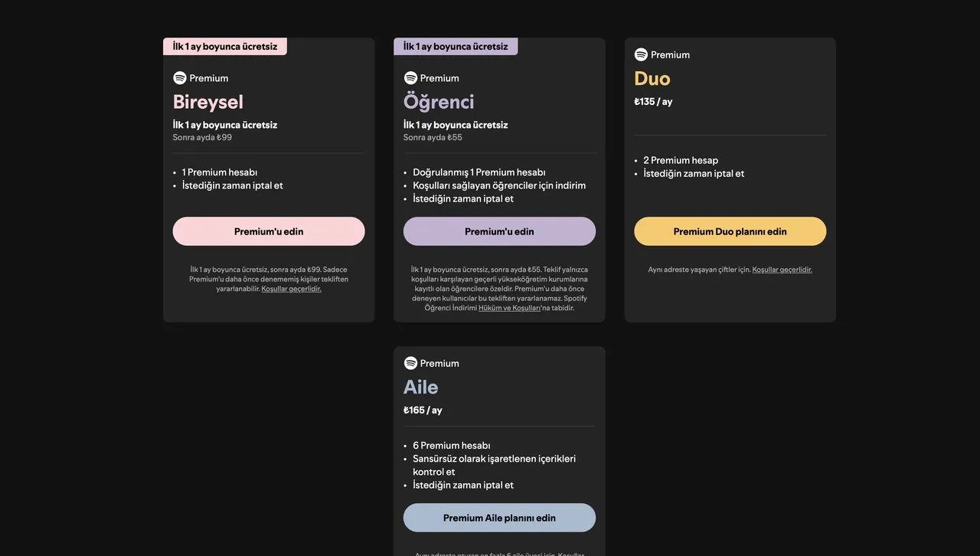Select the Aile plan title
980x556 pixels.
420,386
